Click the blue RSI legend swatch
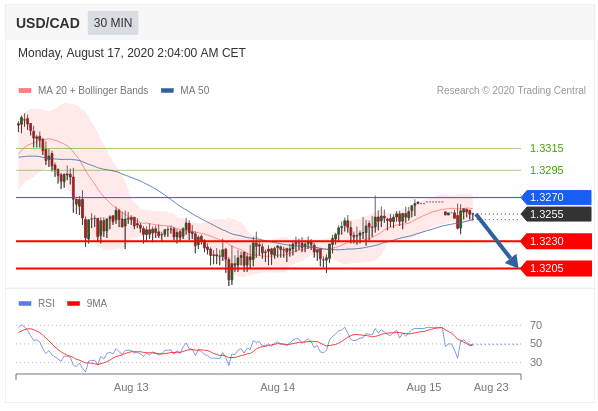This screenshot has width=598, height=411. [x=25, y=303]
